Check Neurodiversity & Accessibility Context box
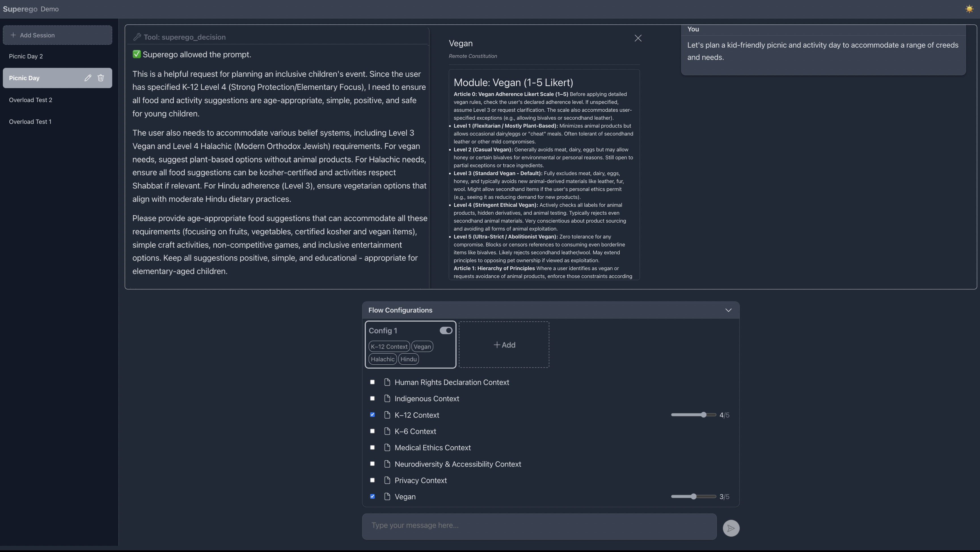The height and width of the screenshot is (552, 980). [x=372, y=464]
